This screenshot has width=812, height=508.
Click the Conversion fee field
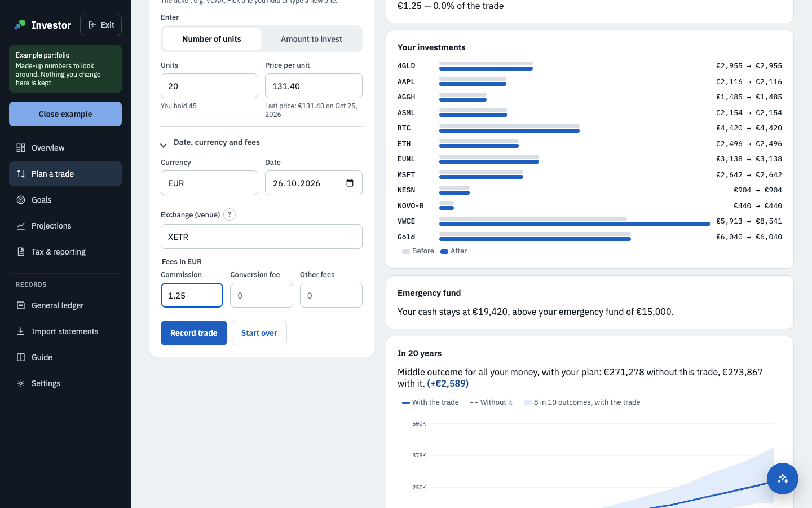(262, 295)
